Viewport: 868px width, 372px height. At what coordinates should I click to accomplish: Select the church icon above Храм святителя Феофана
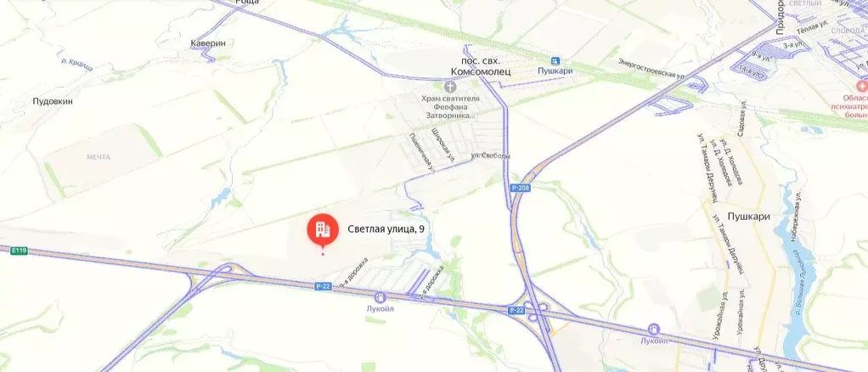coord(449,87)
